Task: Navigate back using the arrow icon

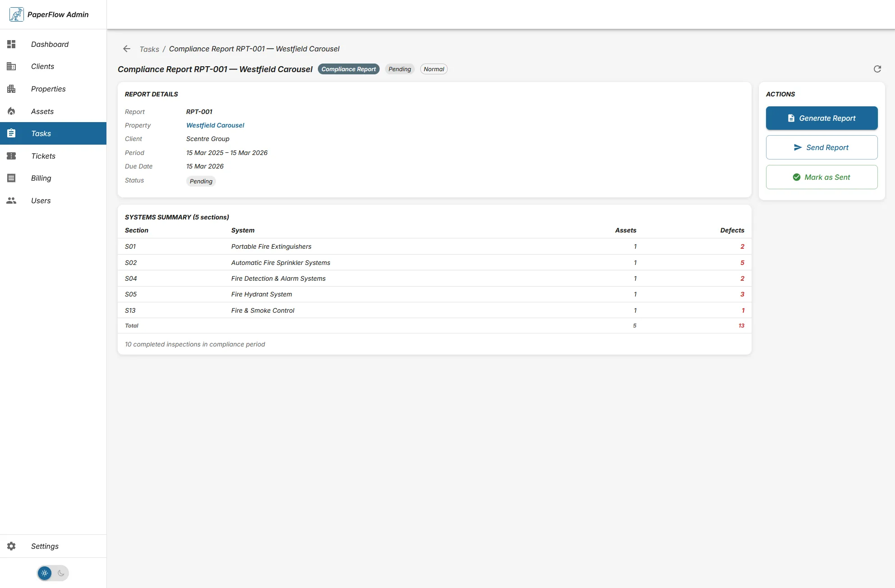Action: (126, 49)
